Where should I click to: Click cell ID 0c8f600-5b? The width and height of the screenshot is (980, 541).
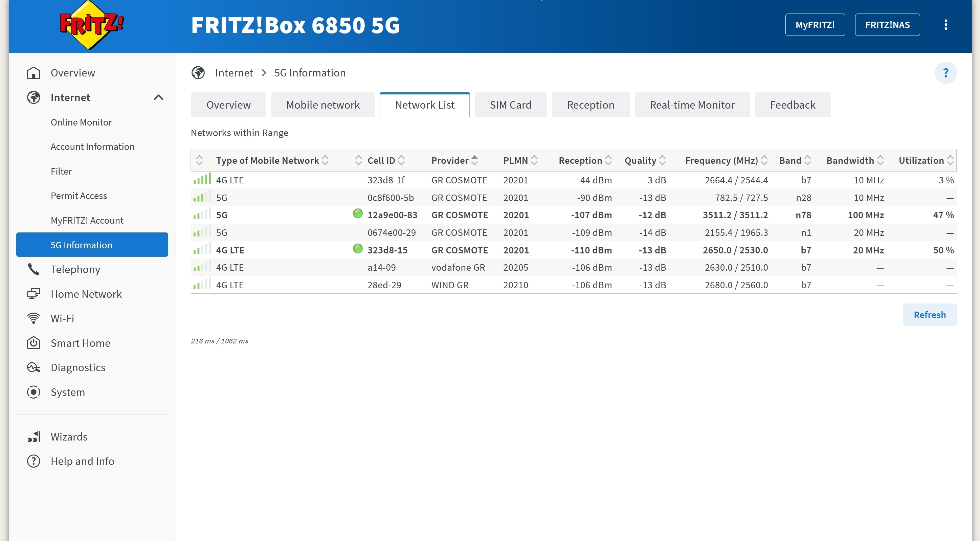[390, 198]
